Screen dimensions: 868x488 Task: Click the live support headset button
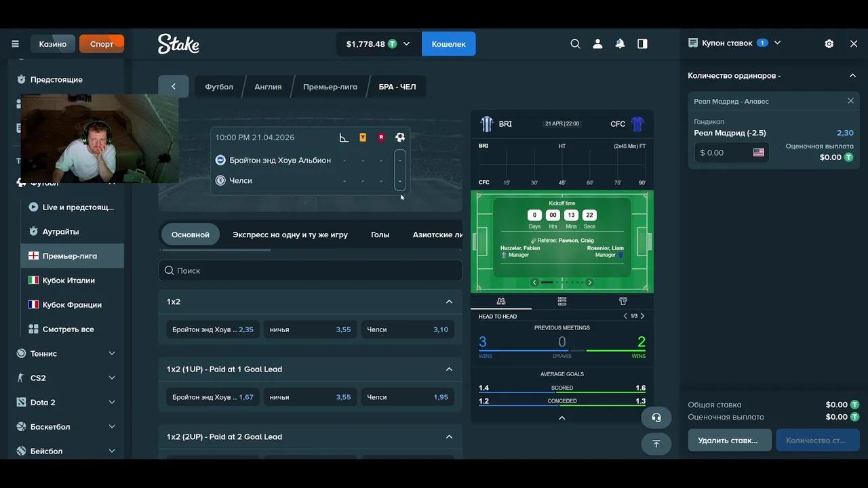(x=656, y=418)
